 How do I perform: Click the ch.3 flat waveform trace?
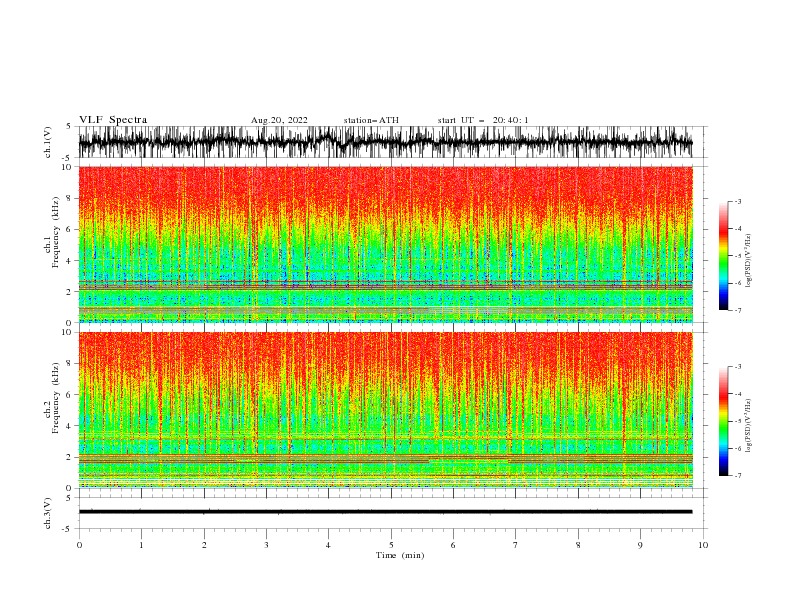[x=385, y=512]
